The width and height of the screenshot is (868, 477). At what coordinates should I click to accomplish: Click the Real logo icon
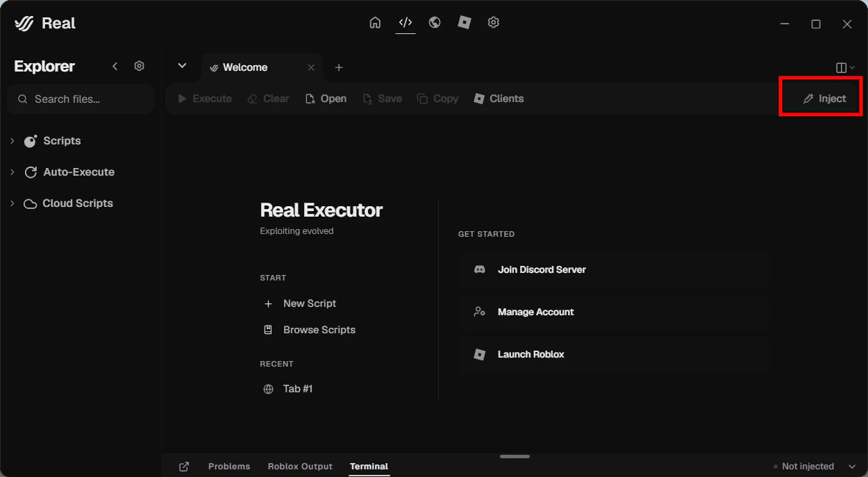click(x=24, y=24)
